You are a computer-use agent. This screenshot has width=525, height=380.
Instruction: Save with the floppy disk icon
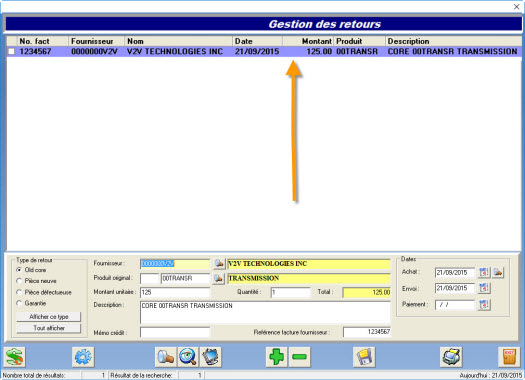coord(364,357)
